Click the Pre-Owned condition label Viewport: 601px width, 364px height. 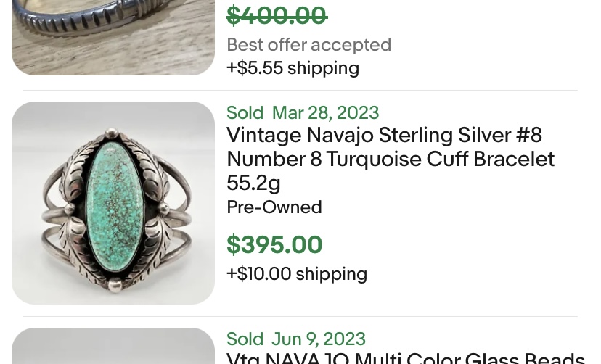[274, 207]
